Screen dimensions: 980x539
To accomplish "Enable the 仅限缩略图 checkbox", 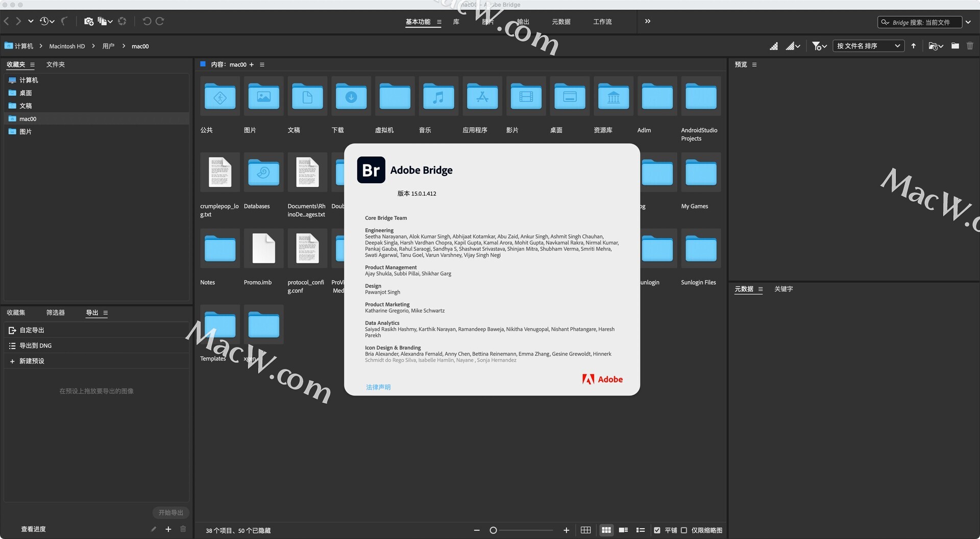I will [684, 530].
